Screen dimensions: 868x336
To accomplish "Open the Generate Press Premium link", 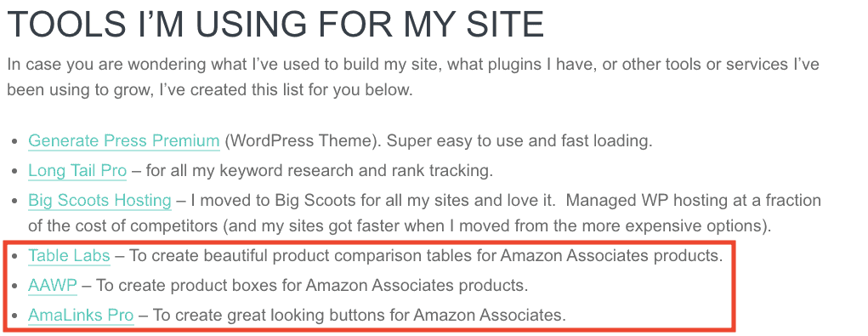I will pyautogui.click(x=124, y=140).
